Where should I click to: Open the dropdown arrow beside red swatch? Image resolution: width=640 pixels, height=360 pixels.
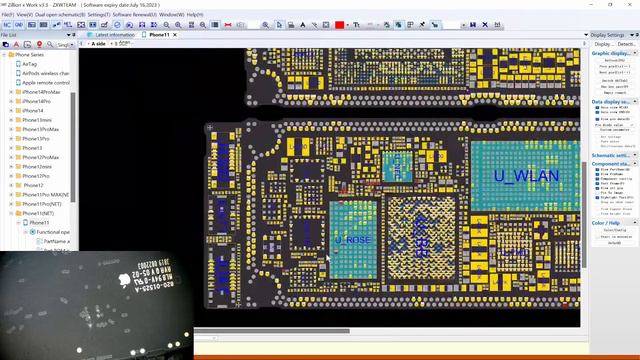[347, 25]
